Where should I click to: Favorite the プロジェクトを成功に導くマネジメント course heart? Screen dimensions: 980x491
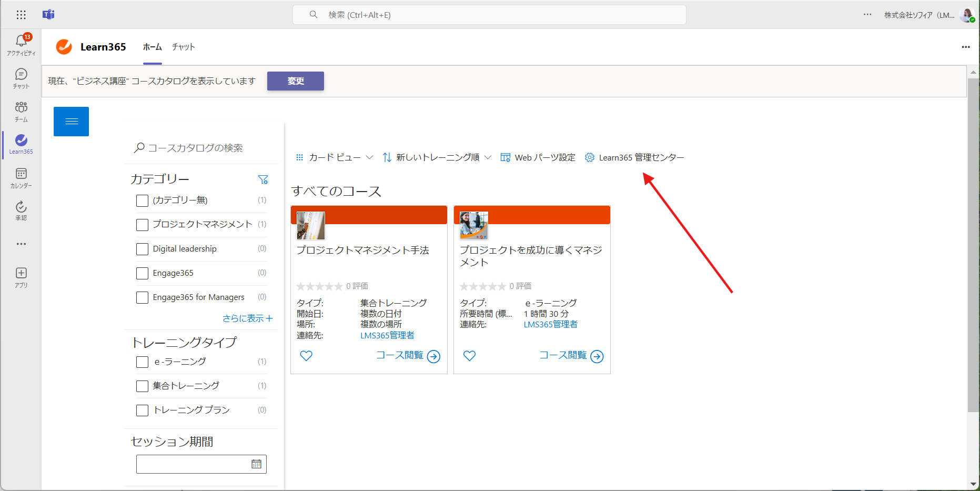(470, 356)
